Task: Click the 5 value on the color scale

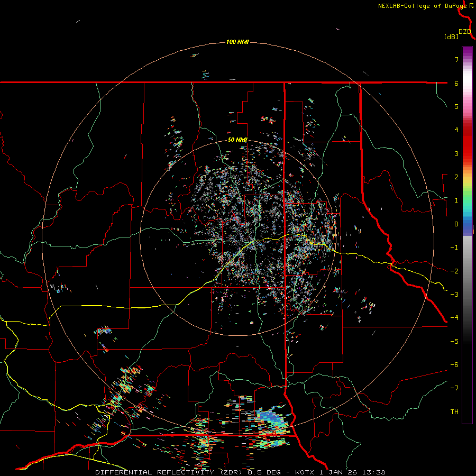Action: click(456, 106)
